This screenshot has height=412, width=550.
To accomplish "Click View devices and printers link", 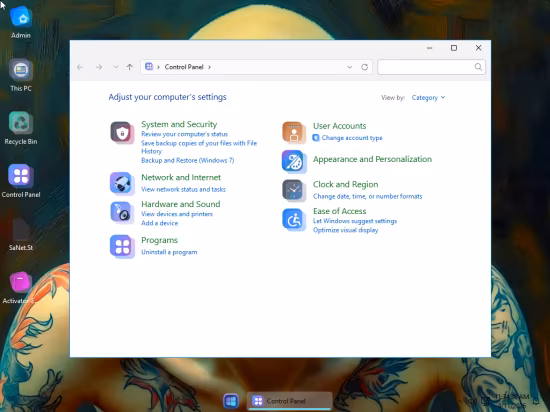I will tap(177, 214).
